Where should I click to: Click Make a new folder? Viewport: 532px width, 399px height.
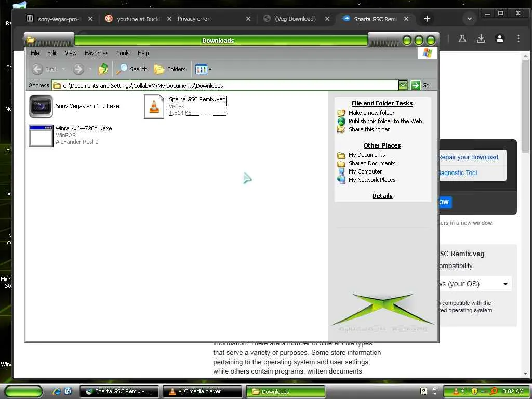[x=371, y=113]
